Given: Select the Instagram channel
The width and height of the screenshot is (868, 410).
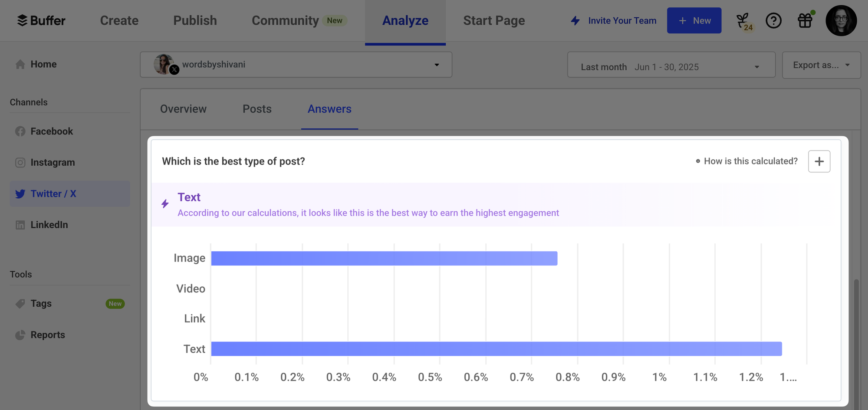Looking at the screenshot, I should 53,162.
